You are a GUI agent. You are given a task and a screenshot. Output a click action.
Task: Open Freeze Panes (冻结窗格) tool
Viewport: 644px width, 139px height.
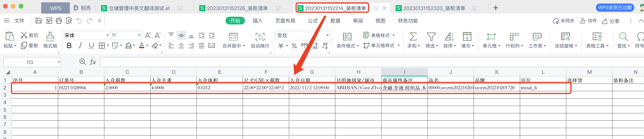pos(566,40)
